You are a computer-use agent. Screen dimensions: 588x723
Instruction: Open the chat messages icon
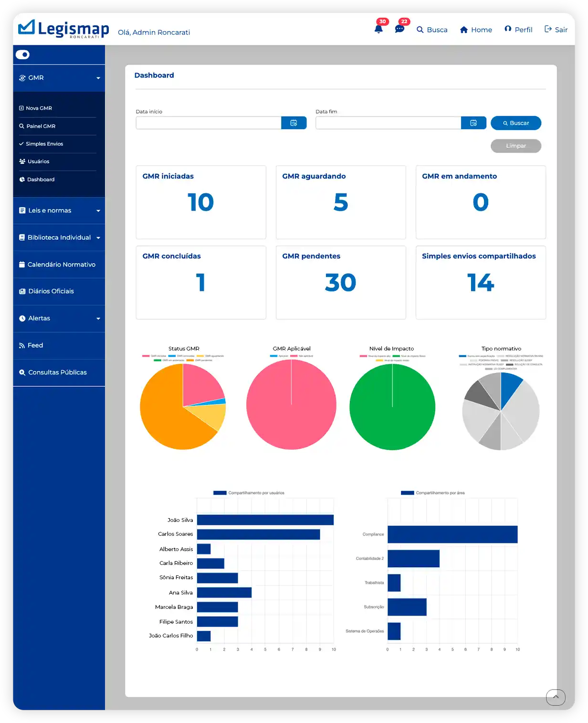coord(399,29)
